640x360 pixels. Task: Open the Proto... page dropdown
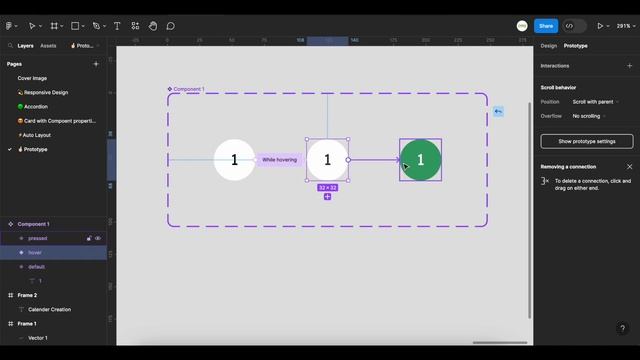(x=84, y=46)
